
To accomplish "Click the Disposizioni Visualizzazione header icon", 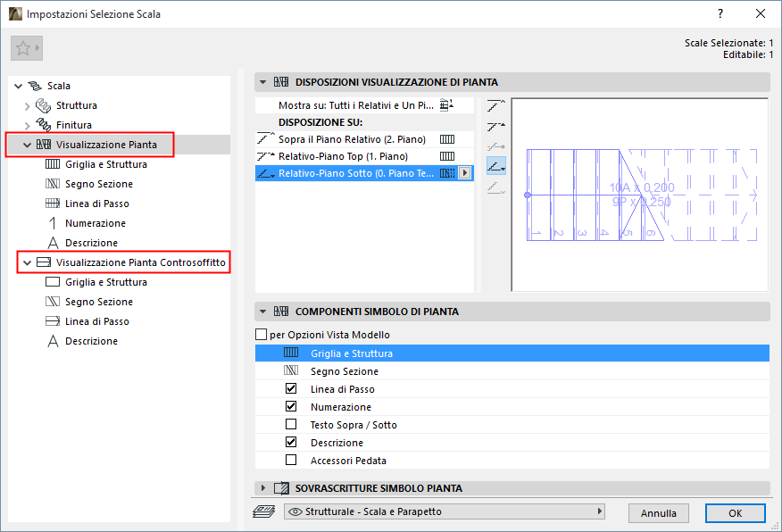I will click(x=281, y=82).
